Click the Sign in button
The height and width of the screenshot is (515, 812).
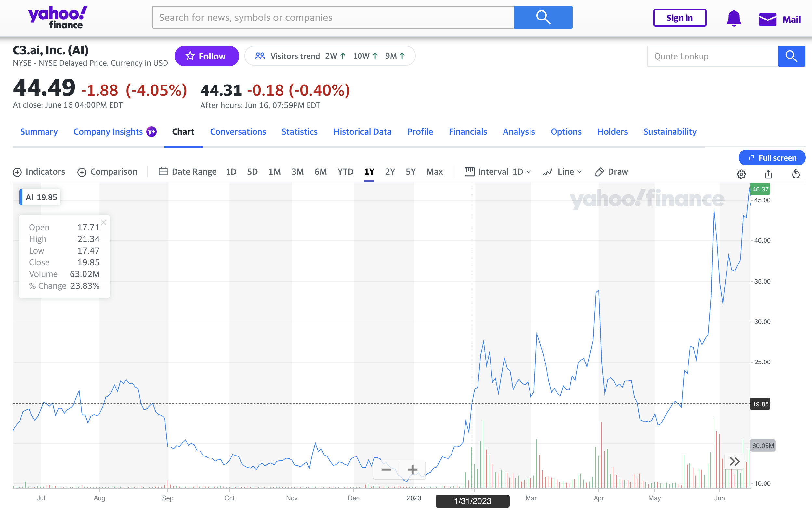pos(679,18)
